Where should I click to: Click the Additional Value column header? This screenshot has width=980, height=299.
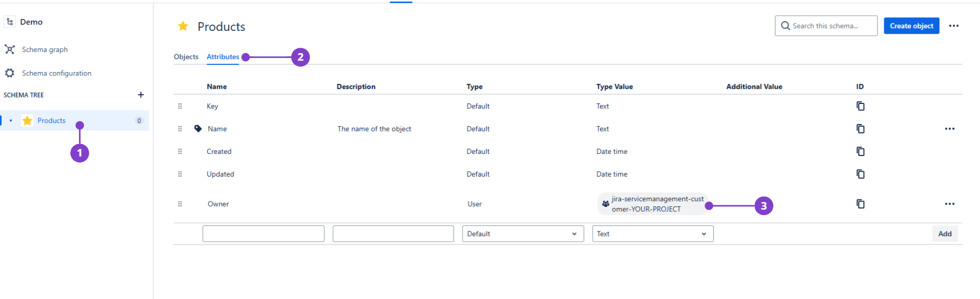754,87
